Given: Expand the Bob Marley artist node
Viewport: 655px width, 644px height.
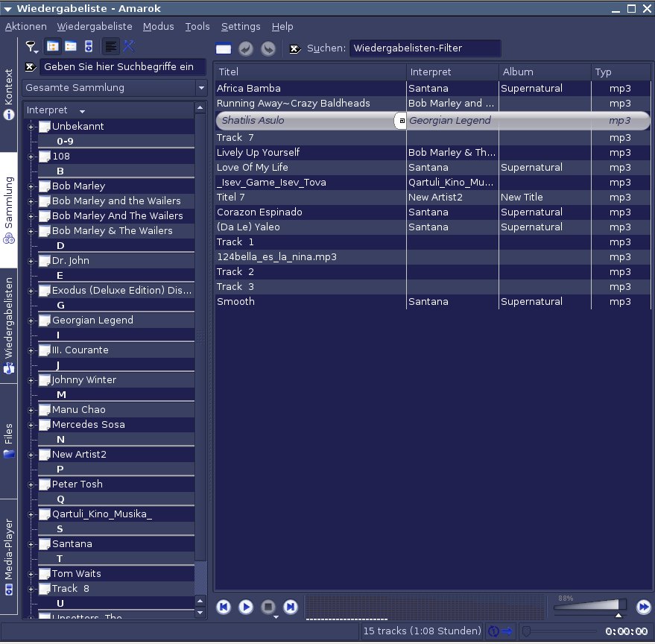Looking at the screenshot, I should coord(31,186).
